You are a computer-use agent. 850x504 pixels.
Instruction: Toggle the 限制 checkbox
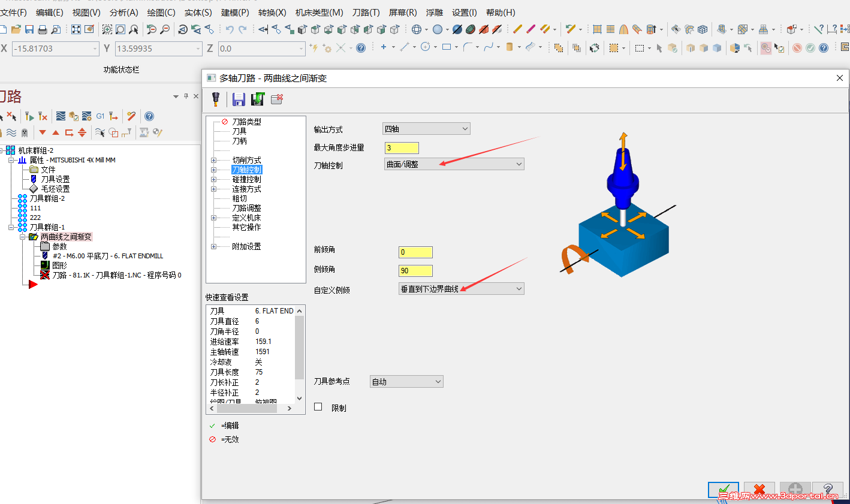pos(318,407)
